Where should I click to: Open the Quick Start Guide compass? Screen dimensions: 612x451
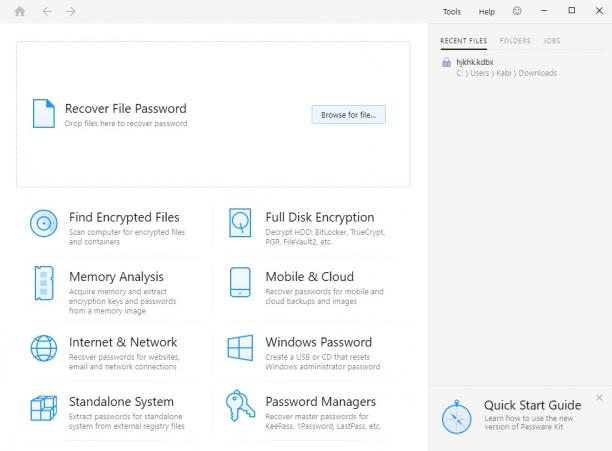(457, 417)
